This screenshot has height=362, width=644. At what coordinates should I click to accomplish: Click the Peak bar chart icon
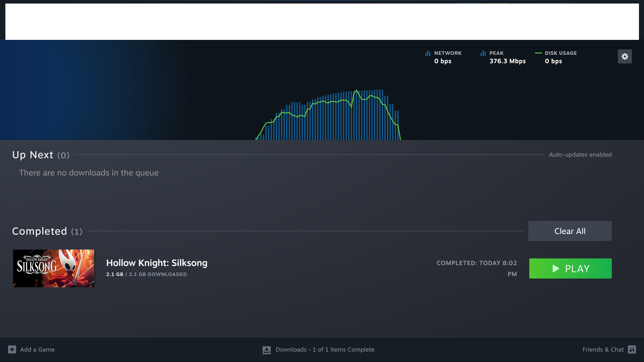click(x=483, y=53)
